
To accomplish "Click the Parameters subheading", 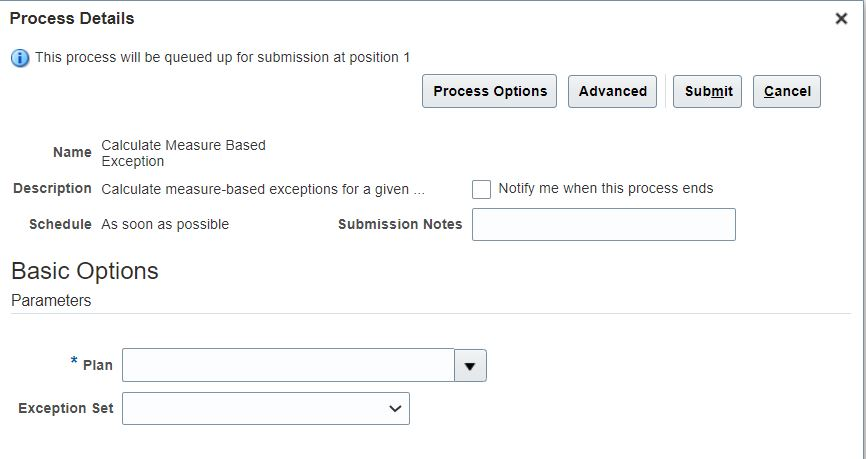I will 51,300.
